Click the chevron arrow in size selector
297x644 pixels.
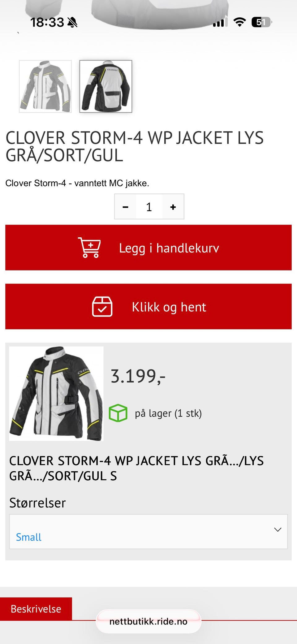(x=278, y=529)
